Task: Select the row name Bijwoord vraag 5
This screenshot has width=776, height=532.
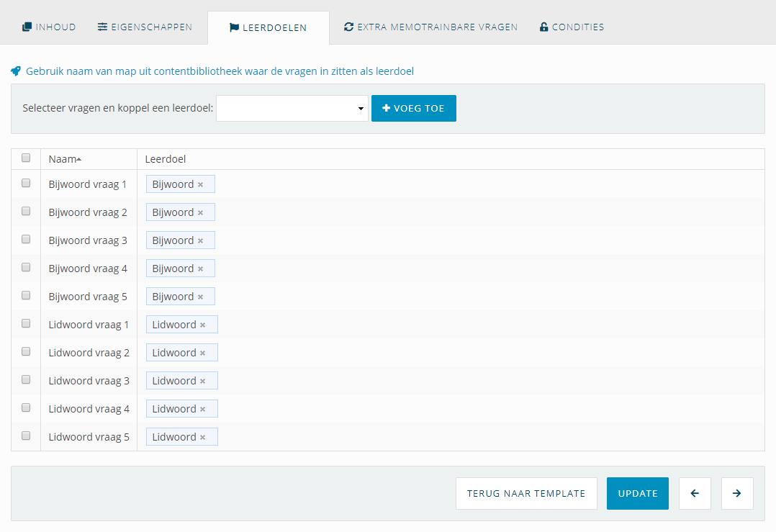Action: tap(88, 297)
